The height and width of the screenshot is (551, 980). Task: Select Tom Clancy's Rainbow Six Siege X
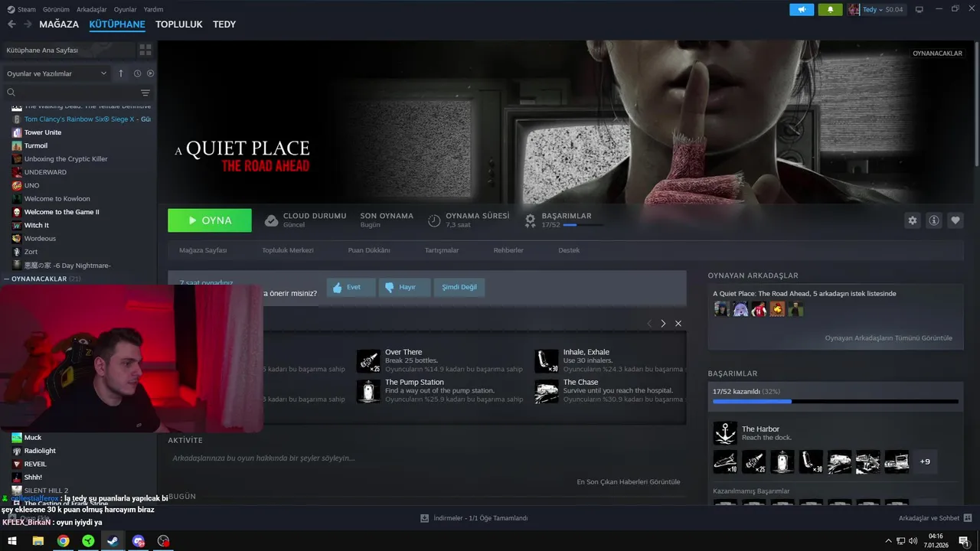coord(80,119)
